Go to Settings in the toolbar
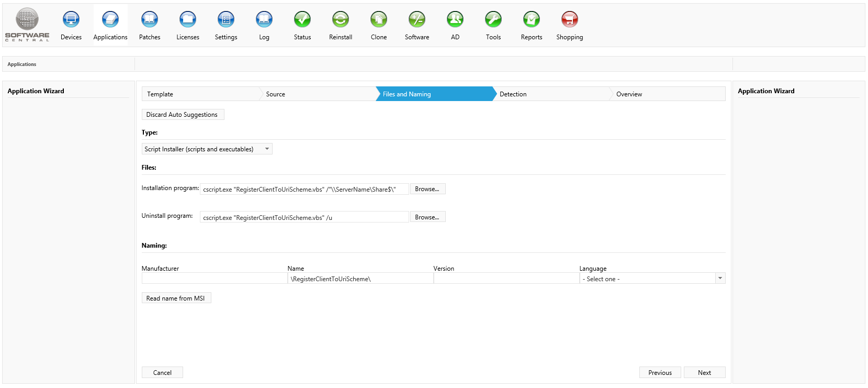This screenshot has height=388, width=868. tap(226, 20)
